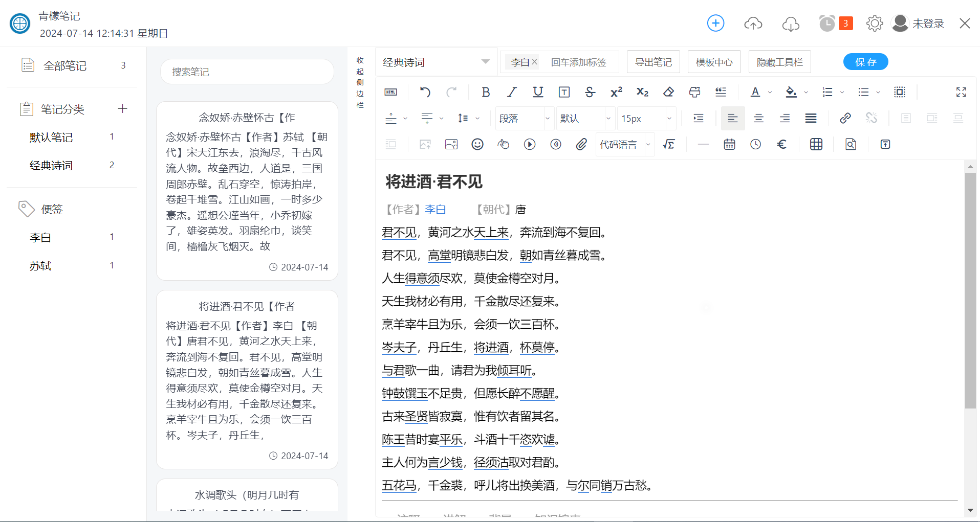980x522 pixels.
Task: Open the 经典诗词 notebook dropdown
Action: click(436, 62)
